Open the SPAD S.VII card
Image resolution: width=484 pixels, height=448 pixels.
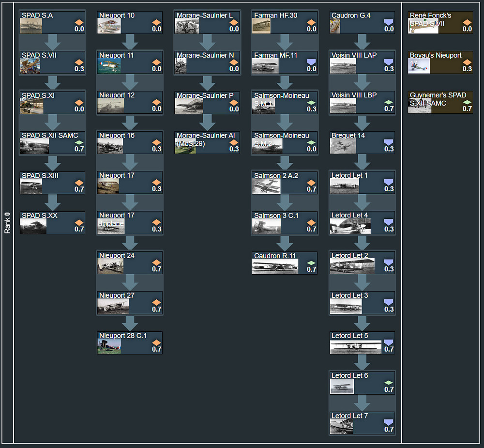52,62
